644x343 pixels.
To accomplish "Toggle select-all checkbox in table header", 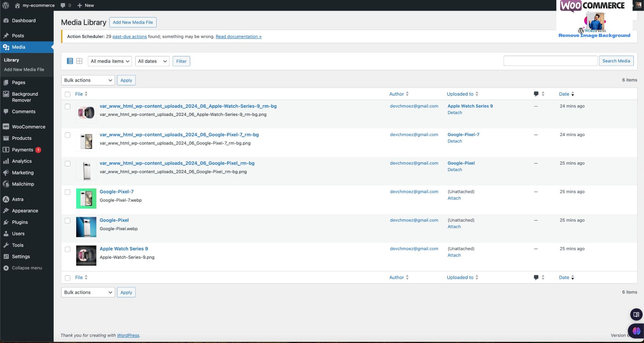I will click(67, 94).
